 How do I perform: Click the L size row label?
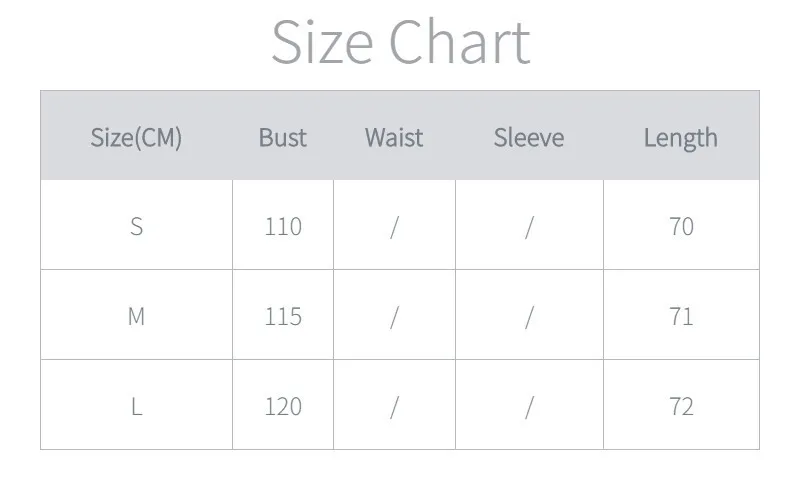point(136,406)
